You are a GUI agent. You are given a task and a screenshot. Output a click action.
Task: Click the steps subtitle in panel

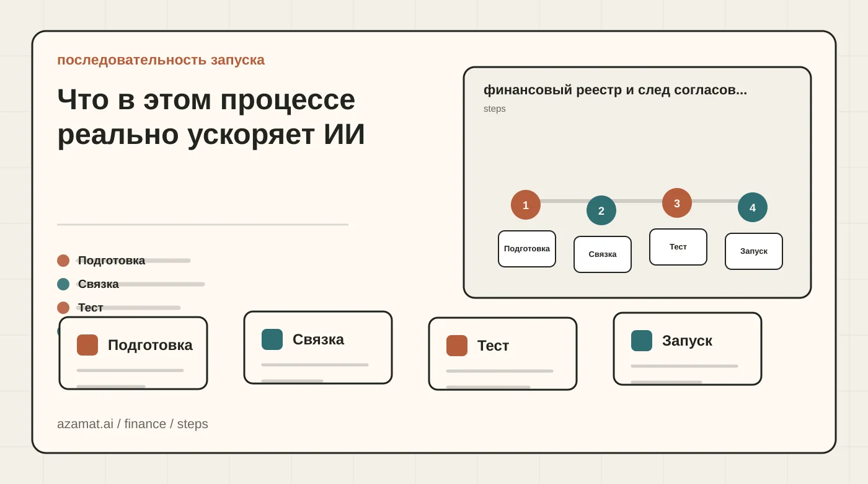(x=495, y=109)
